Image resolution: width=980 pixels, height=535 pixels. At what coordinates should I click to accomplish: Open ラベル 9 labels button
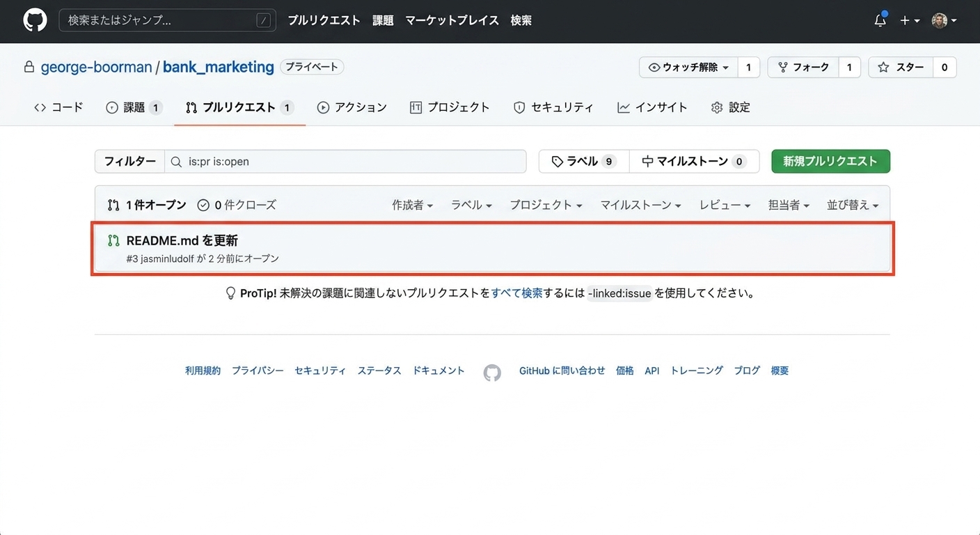pos(584,162)
